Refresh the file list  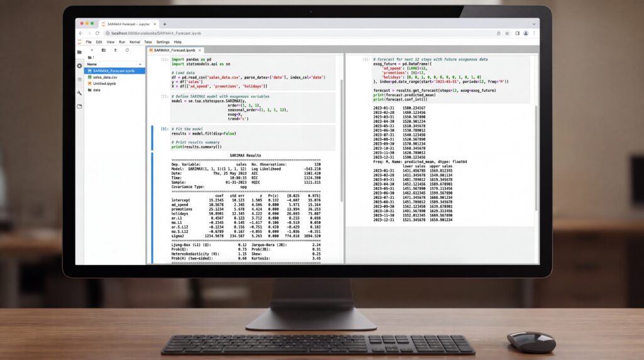click(127, 50)
